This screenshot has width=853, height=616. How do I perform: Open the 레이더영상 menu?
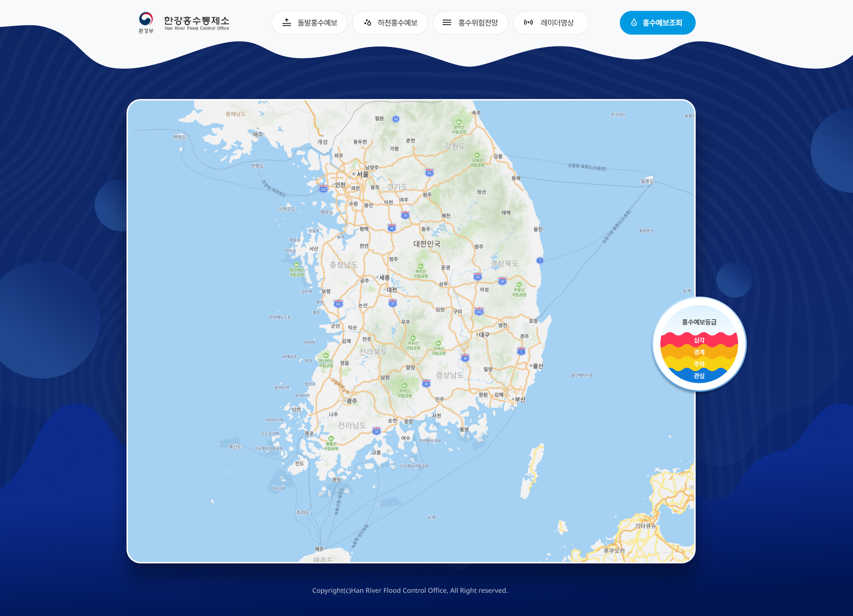(551, 23)
